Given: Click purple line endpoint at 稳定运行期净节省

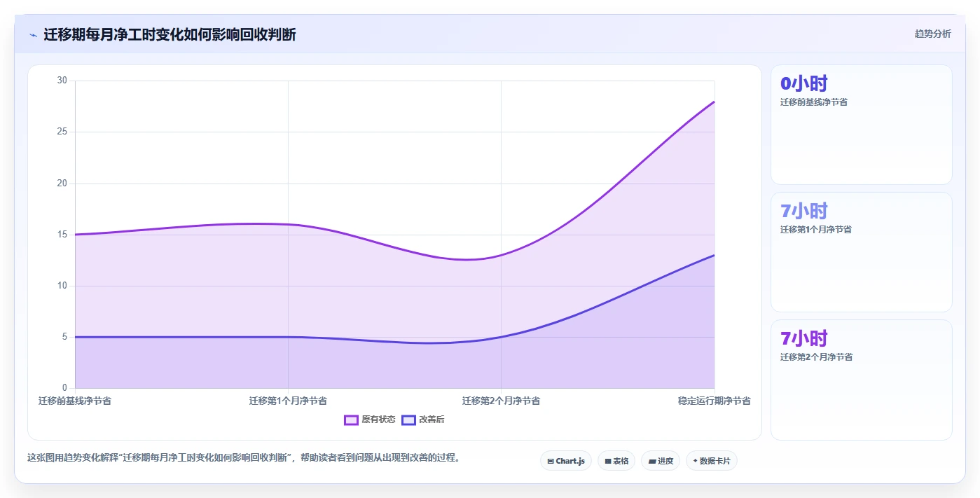Looking at the screenshot, I should [x=714, y=102].
